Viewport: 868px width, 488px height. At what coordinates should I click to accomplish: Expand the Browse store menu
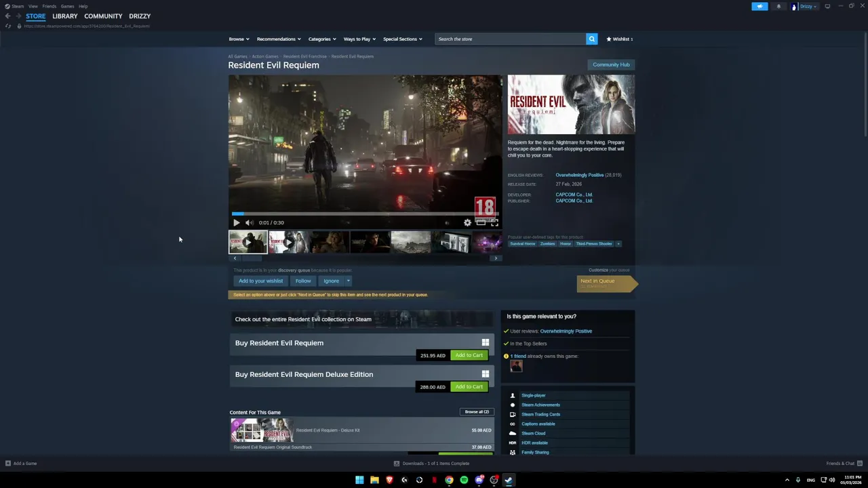point(239,39)
